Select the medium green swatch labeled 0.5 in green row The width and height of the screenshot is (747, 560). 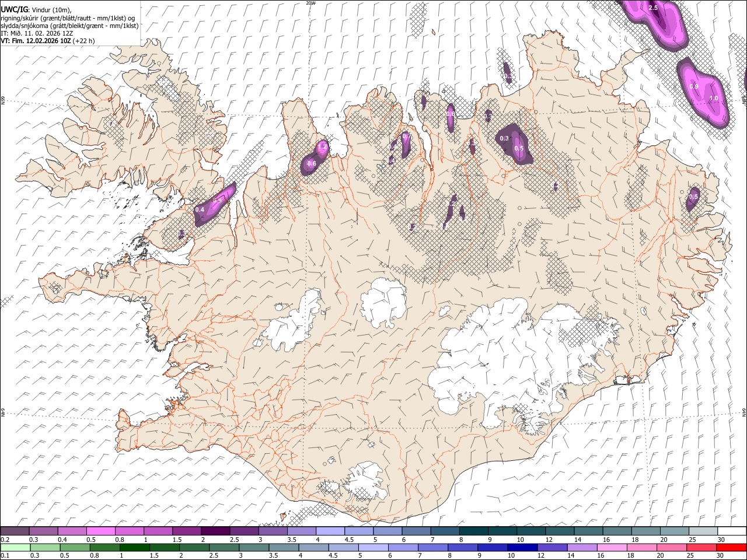pos(75,547)
